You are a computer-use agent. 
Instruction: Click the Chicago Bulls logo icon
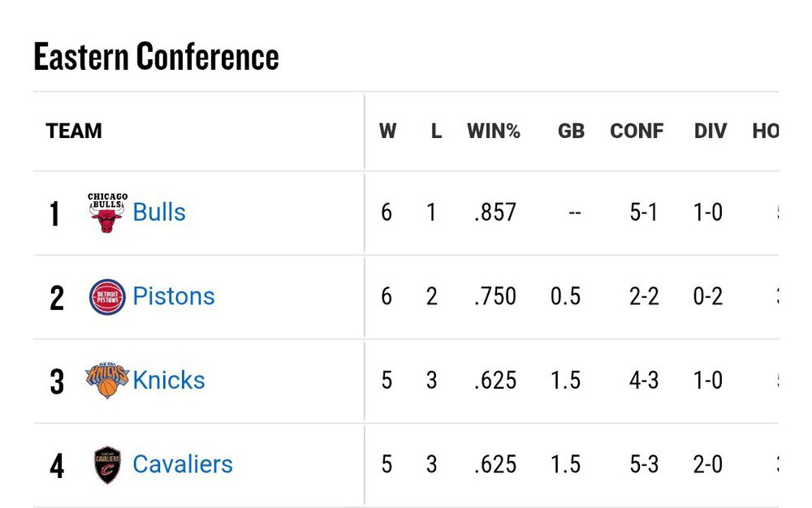[107, 213]
